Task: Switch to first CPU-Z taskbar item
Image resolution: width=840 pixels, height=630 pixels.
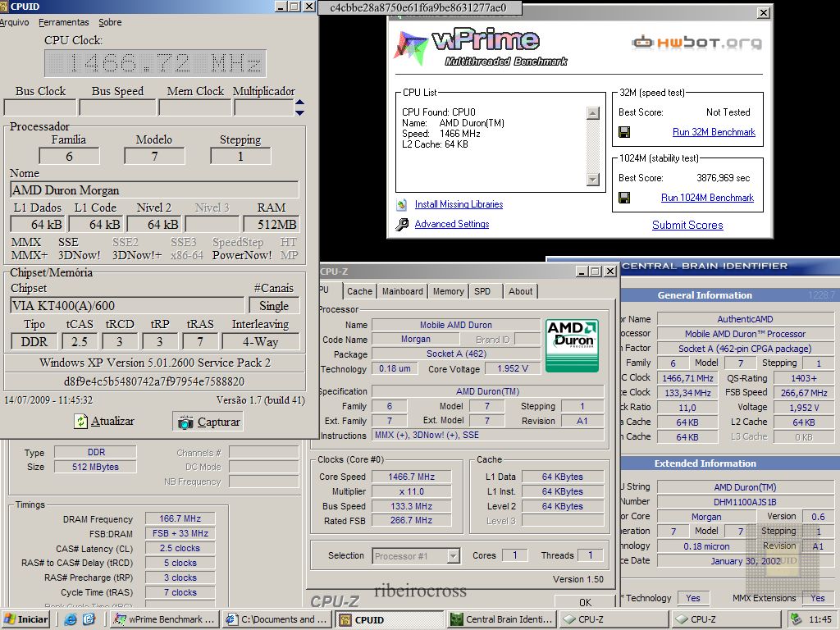Action: pos(614,619)
